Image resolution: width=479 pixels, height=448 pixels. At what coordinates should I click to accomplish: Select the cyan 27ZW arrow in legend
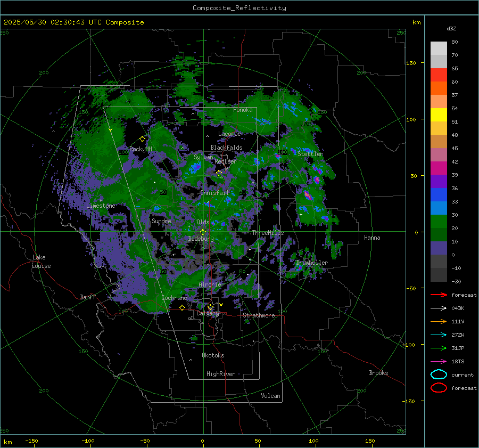[439, 335]
